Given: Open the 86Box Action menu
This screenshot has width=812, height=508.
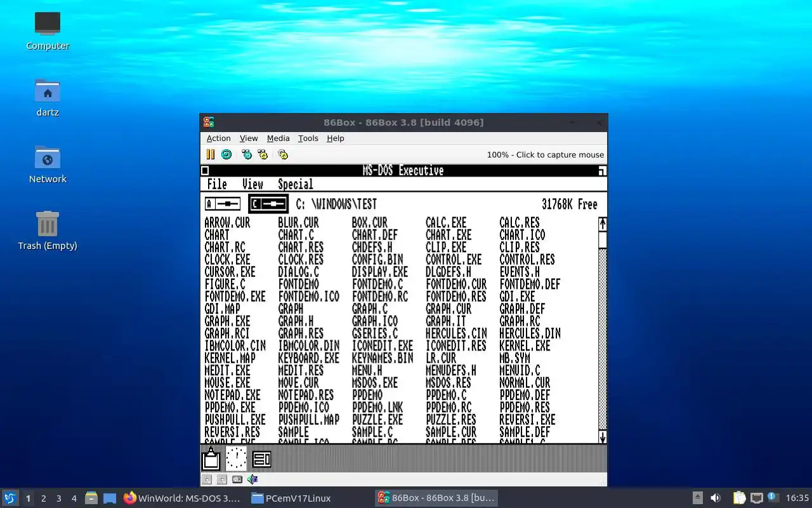Looking at the screenshot, I should point(218,138).
